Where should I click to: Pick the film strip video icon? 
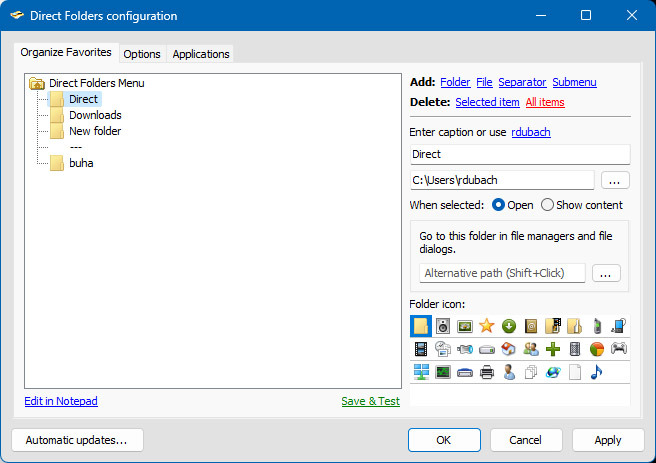point(421,348)
